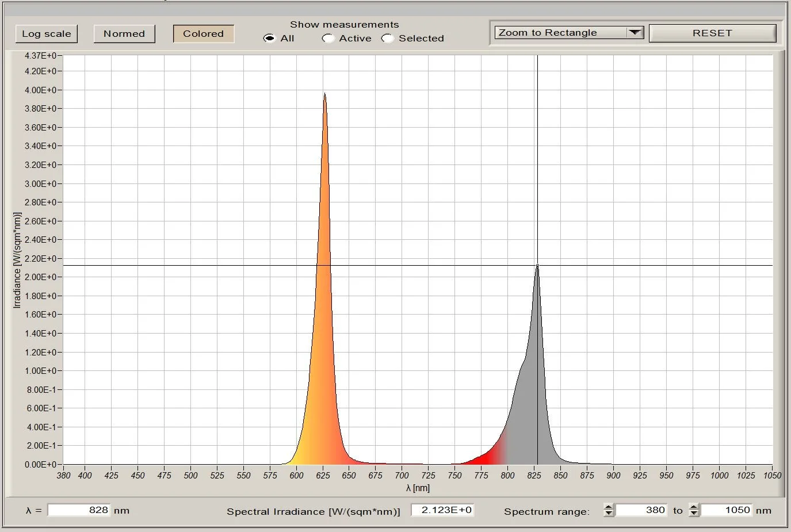Viewport: 791px width, 532px height.
Task: Click the 0.00E+0 y-axis tick label
Action: (40, 464)
